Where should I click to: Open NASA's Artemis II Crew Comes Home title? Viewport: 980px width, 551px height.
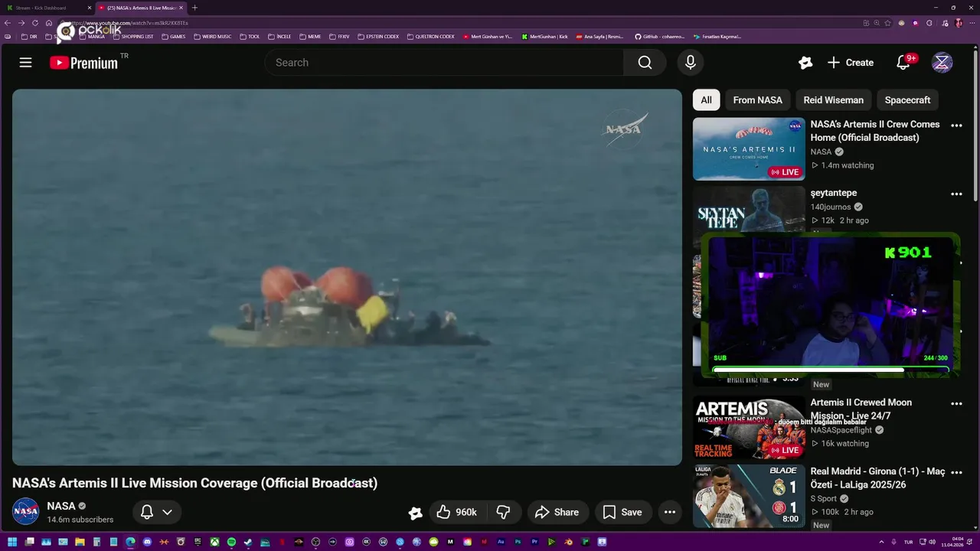point(875,131)
